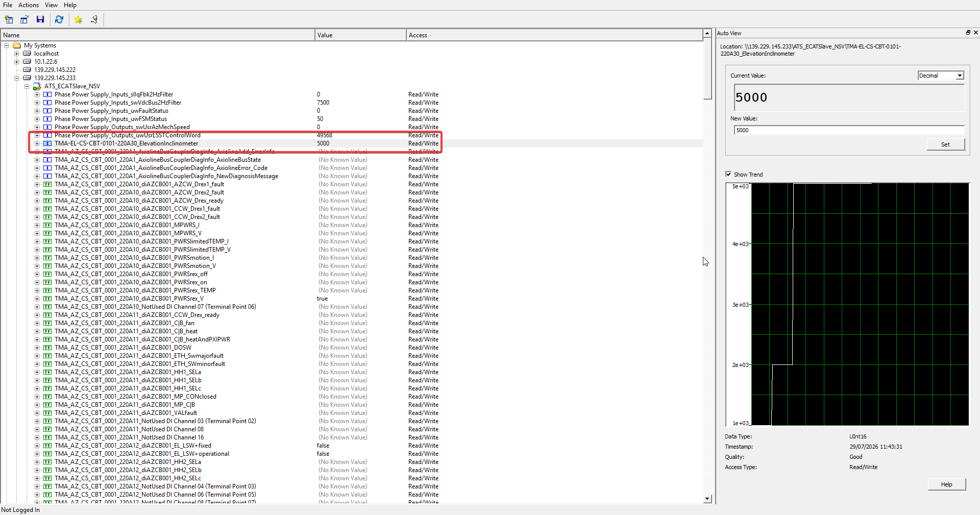This screenshot has height=515, width=980.
Task: Click boolean icon of EL_LSW+operational row
Action: pos(47,454)
